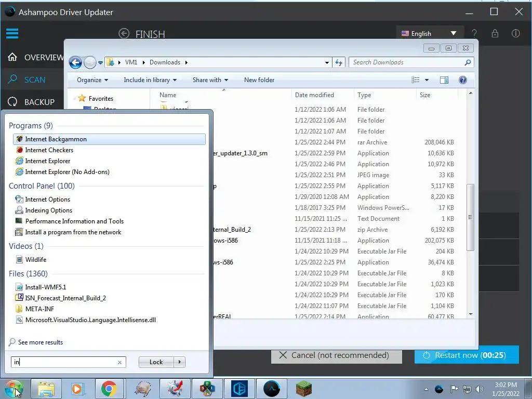Open the Minecraft grass block taskbar icon

point(303,389)
